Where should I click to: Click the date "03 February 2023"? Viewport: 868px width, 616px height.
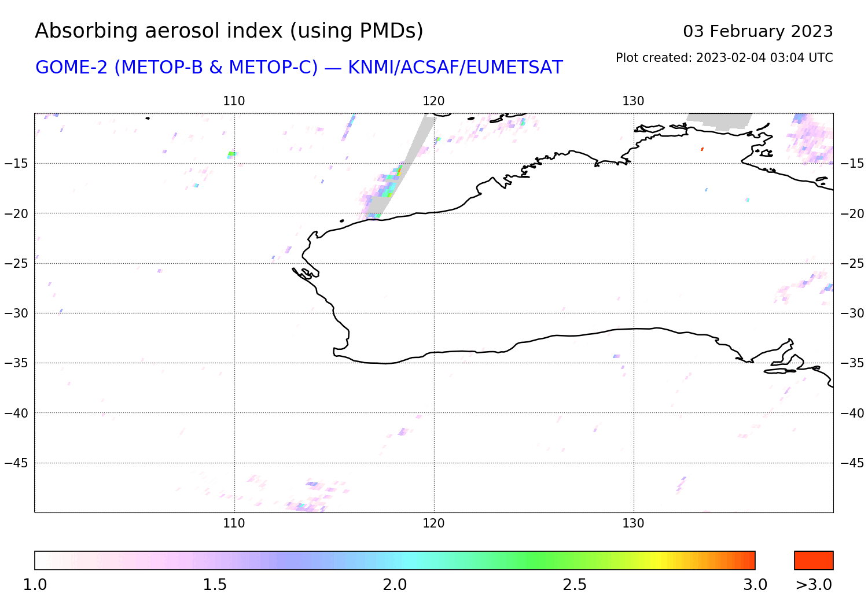coord(757,31)
